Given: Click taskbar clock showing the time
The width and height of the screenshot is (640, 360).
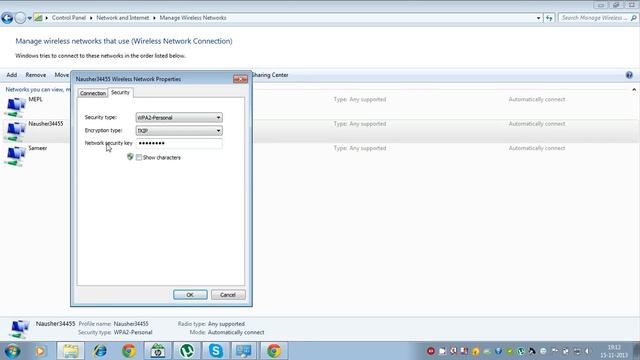Looking at the screenshot, I should (614, 351).
